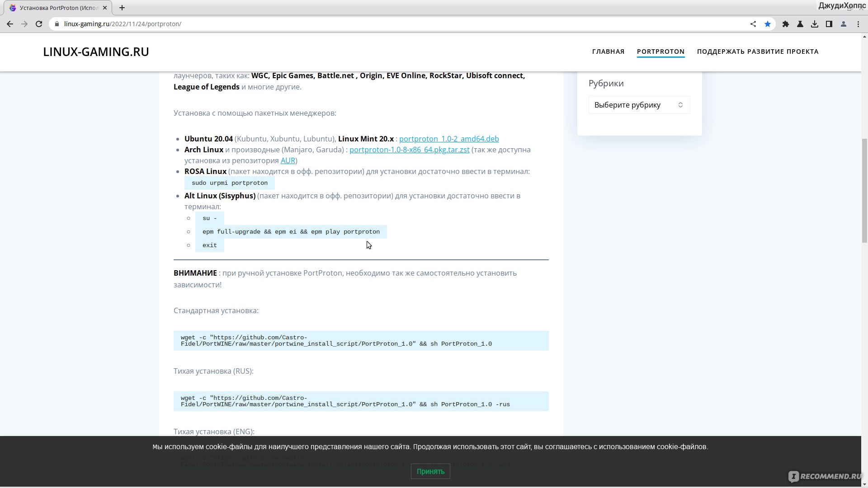Viewport: 868px width, 488px height.
Task: Reload the current page
Action: 39,24
